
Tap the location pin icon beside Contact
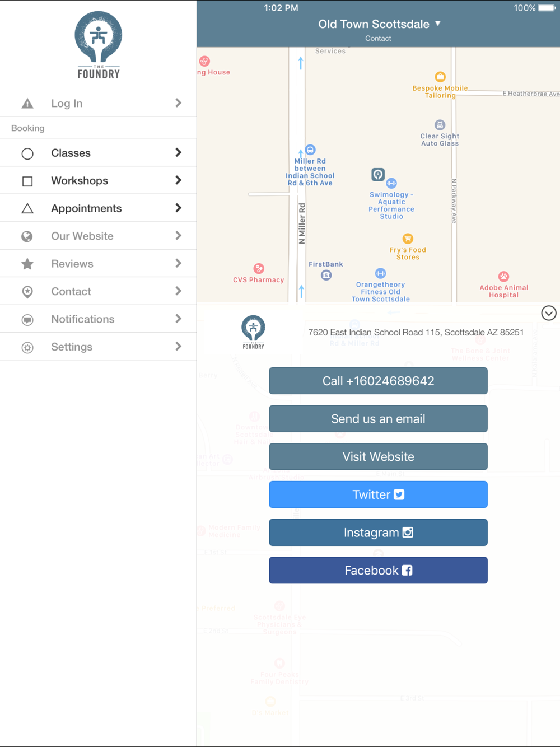[x=27, y=292]
